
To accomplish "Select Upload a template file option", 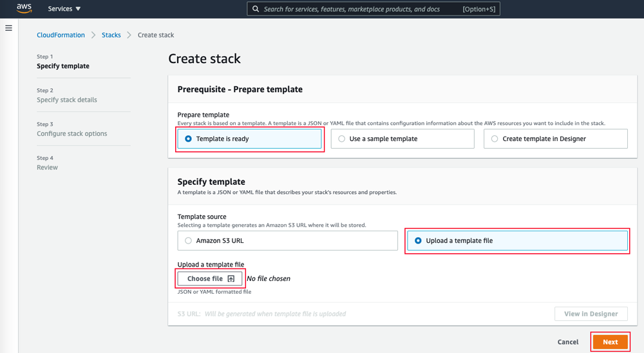I will tap(518, 240).
